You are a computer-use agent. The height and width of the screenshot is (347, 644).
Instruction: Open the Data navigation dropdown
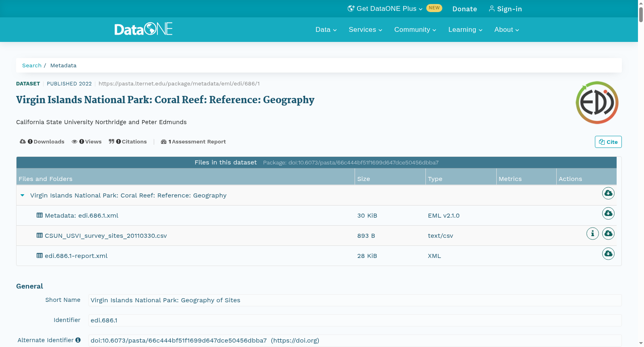pos(326,30)
